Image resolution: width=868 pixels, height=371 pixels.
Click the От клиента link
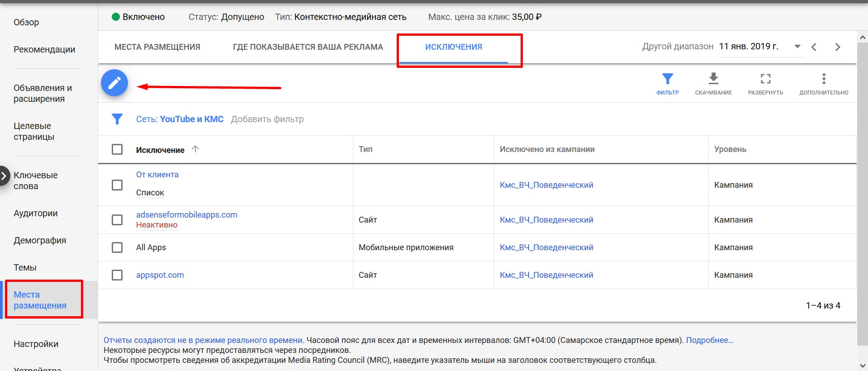pos(157,175)
